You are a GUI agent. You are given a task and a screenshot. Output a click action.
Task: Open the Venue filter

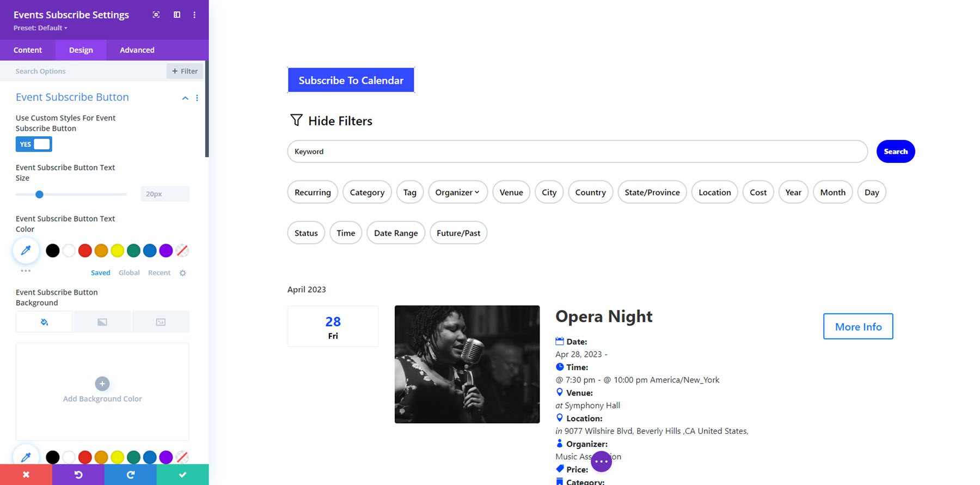tap(511, 192)
